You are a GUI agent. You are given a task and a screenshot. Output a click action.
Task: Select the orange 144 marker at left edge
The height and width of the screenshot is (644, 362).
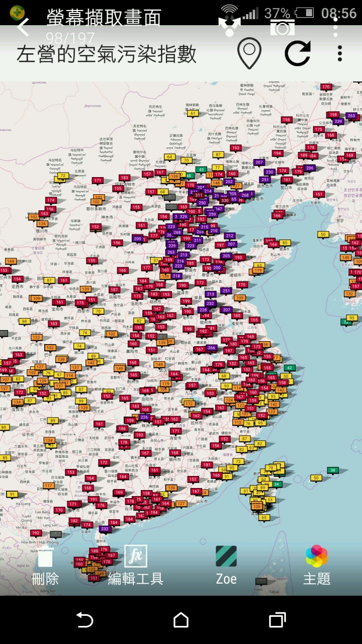pos(11,261)
